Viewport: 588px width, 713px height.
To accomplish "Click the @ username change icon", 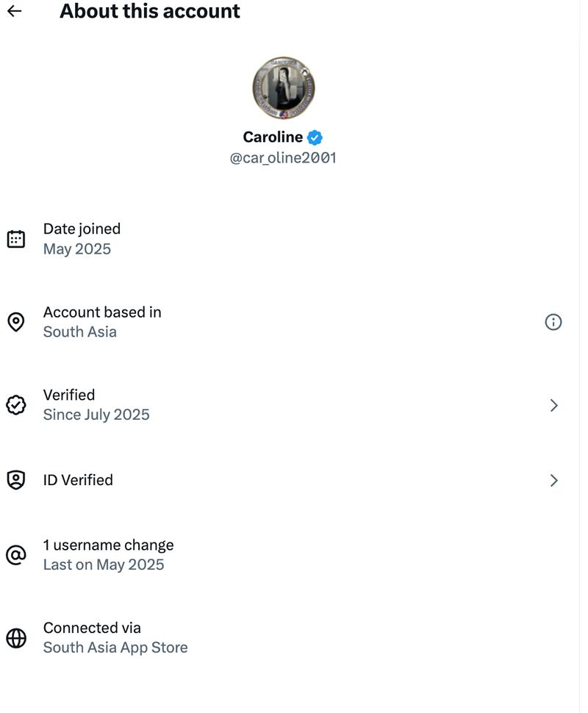I will tap(15, 555).
